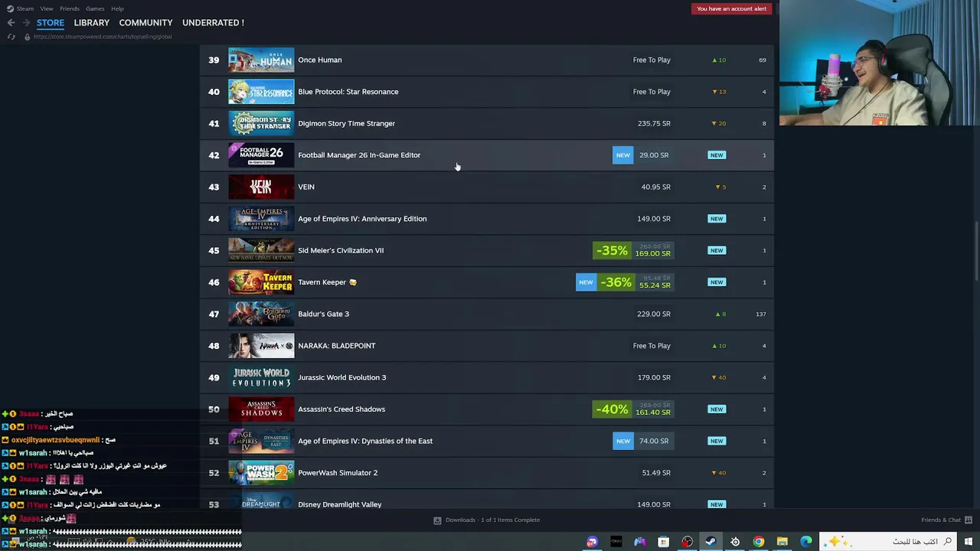Open the Jurassic World Evolution 3 thumbnail
The width and height of the screenshot is (980, 551).
tap(261, 377)
